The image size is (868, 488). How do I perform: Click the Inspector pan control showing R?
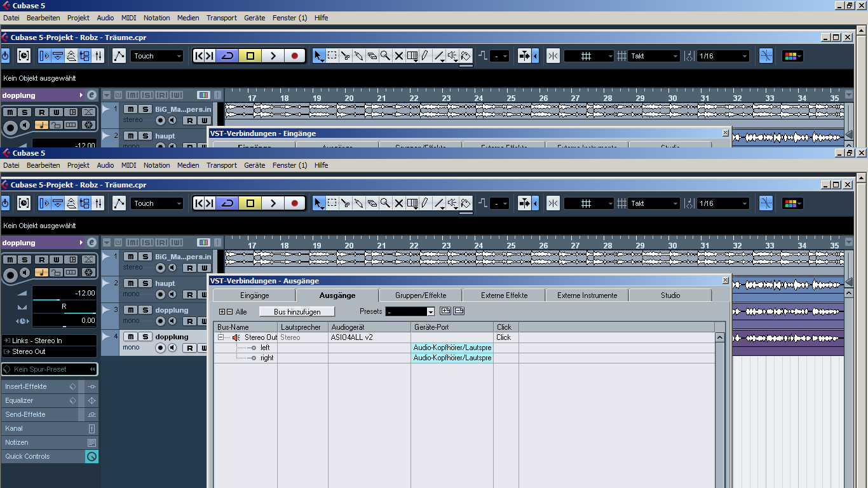coord(64,307)
